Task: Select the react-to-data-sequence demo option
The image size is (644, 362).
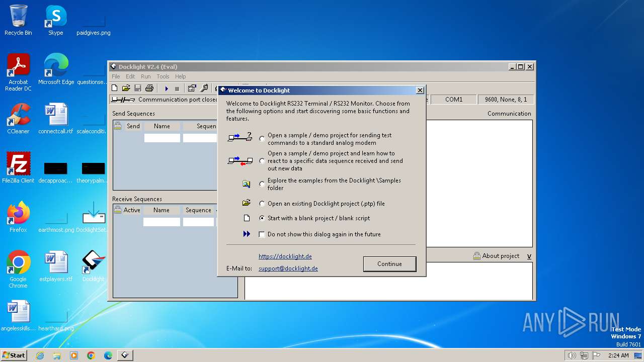Action: [x=262, y=161]
